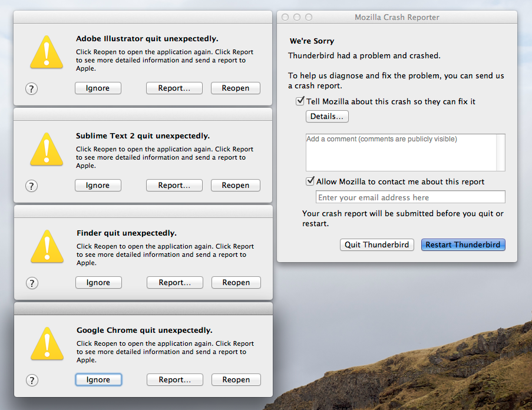Click 'Adobe Illustrator quit unexpectedly.' heading
The width and height of the screenshot is (532, 410).
click(x=147, y=39)
